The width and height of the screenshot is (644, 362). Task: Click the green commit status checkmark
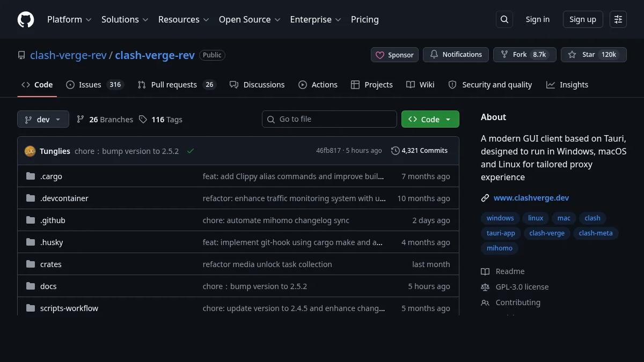point(190,151)
